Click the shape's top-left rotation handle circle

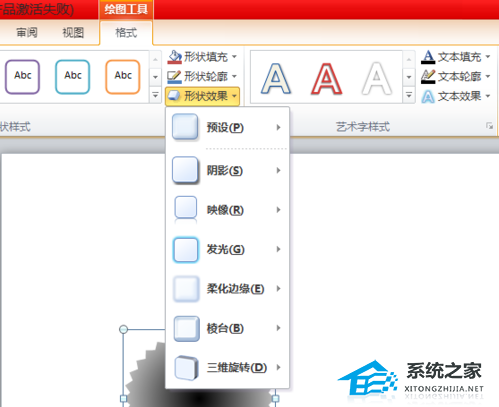[x=123, y=329]
